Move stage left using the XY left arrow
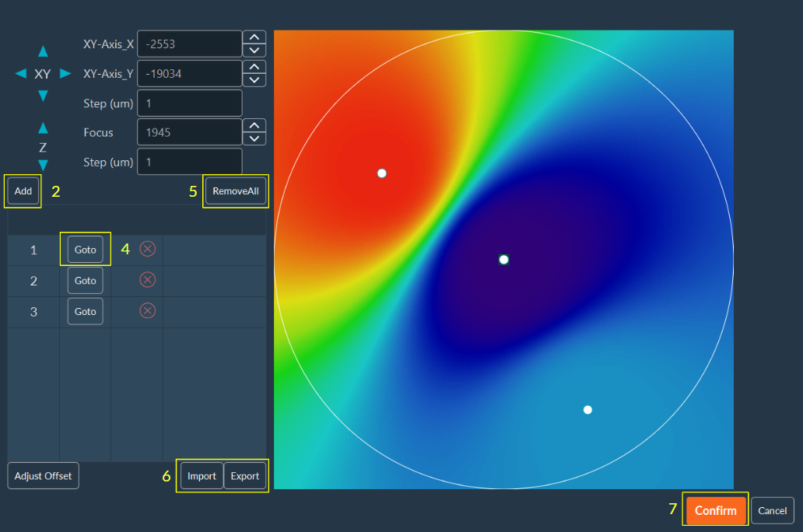803x532 pixels. point(20,74)
